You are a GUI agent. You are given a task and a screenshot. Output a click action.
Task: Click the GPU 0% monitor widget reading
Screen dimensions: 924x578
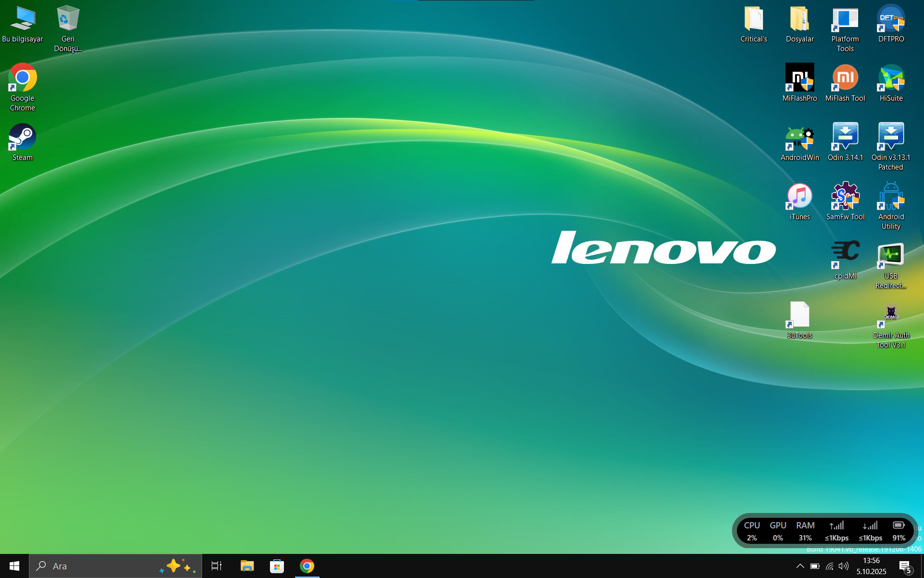click(778, 531)
